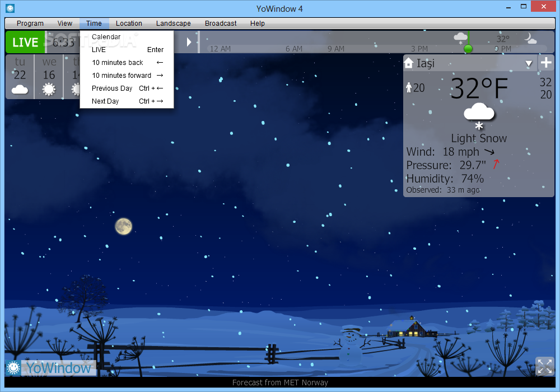
Task: Minimize the YoWindow window
Action: click(508, 7)
